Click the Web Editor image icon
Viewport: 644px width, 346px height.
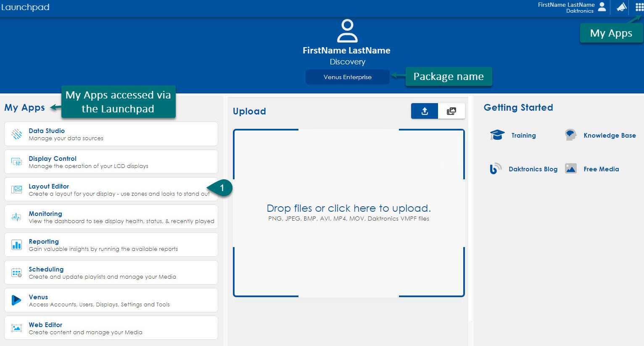coord(16,327)
